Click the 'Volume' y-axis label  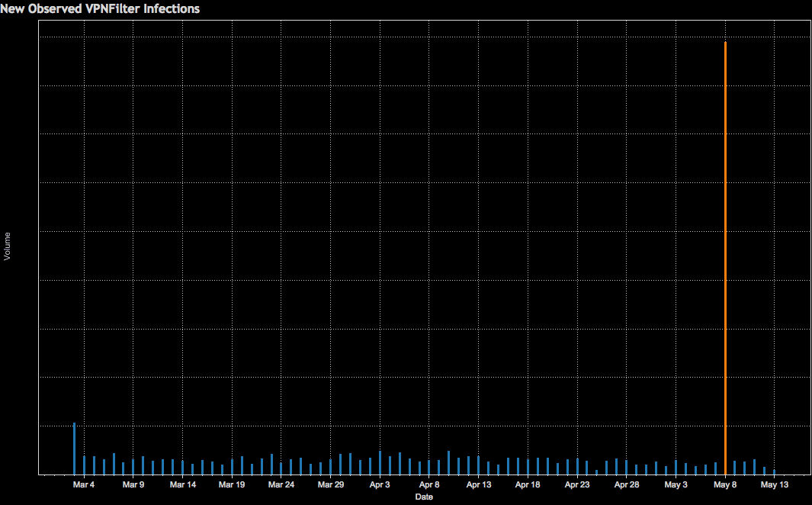(7, 246)
